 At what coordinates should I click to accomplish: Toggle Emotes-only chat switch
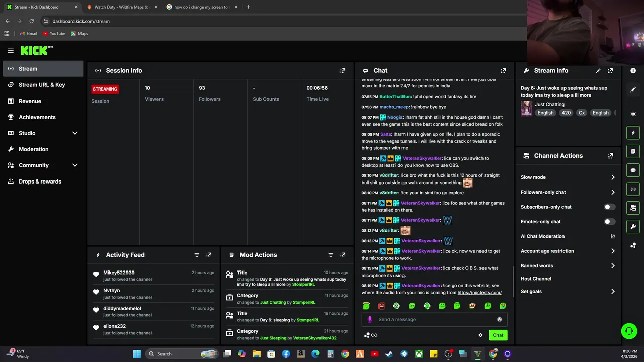click(609, 222)
